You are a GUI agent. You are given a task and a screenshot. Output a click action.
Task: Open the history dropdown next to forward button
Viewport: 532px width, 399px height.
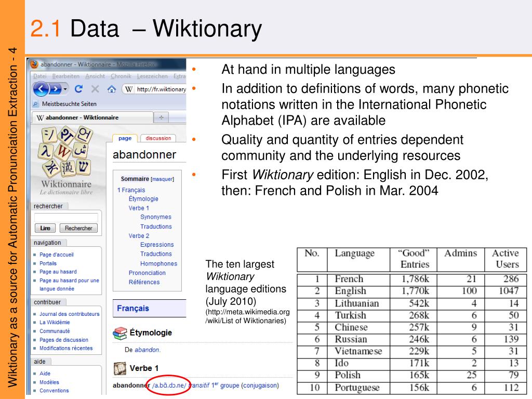point(65,89)
